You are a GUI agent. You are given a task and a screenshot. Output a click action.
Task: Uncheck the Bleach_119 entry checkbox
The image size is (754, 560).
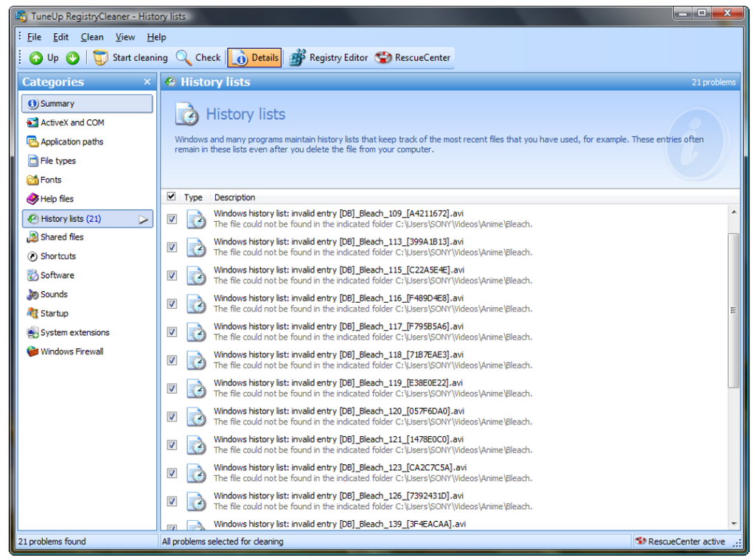click(172, 388)
